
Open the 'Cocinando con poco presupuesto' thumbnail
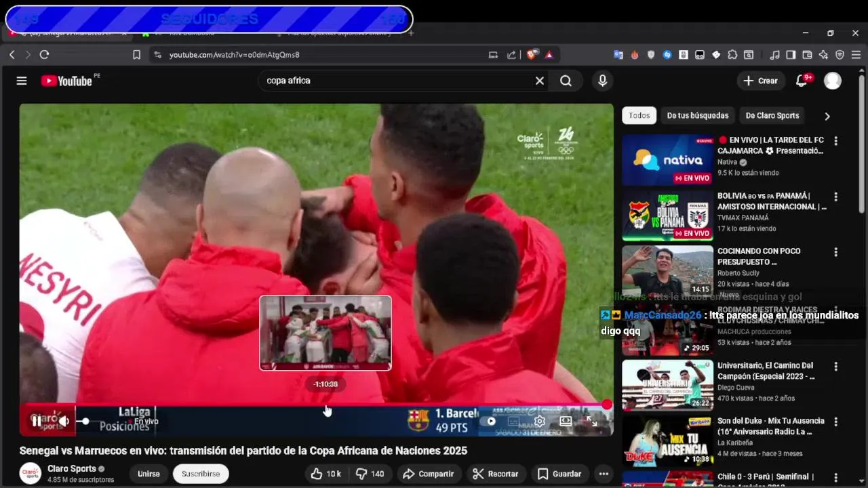668,271
